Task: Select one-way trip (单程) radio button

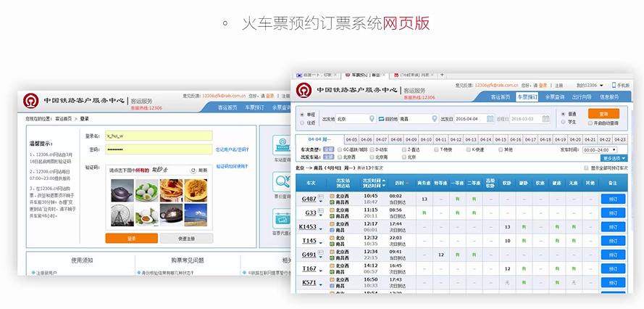Action: click(302, 115)
